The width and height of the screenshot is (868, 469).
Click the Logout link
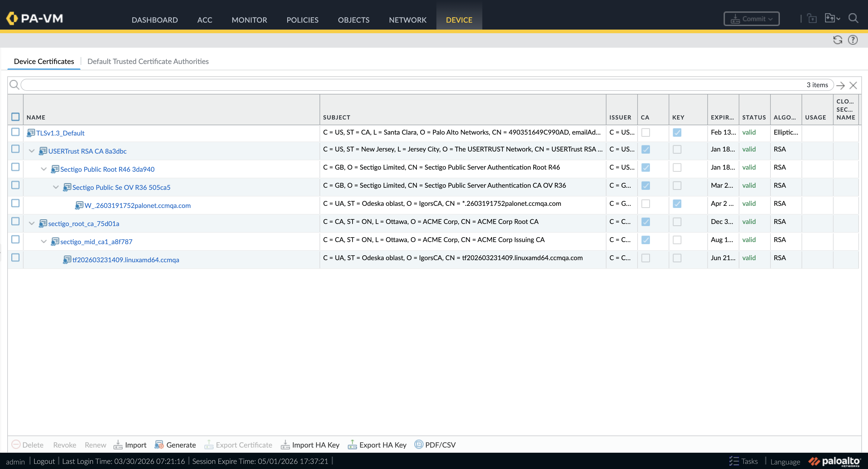coord(44,461)
